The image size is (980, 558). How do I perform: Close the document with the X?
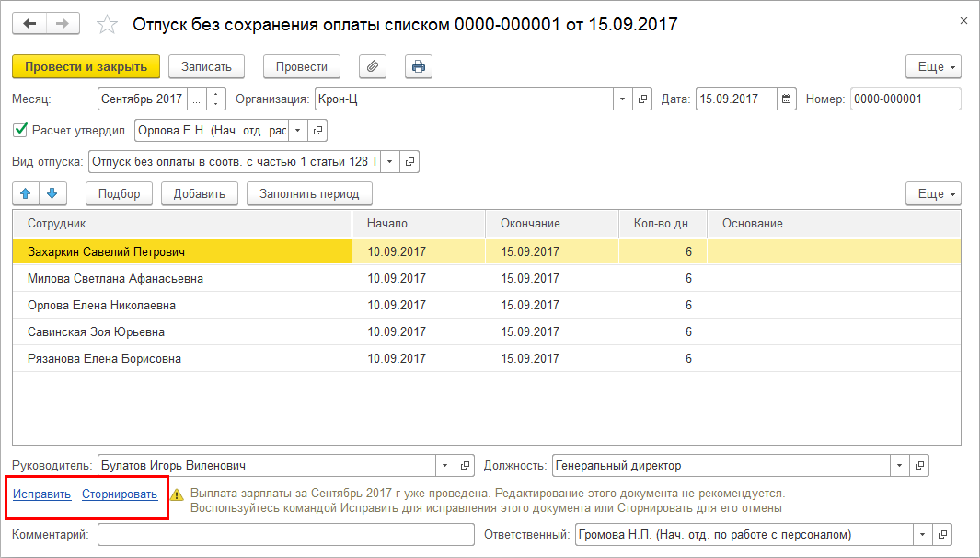[963, 21]
